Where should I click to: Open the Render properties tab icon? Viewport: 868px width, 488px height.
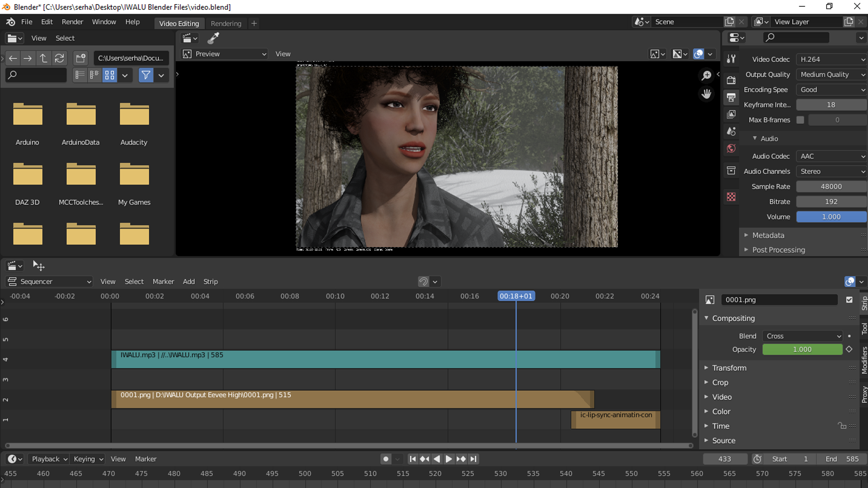[731, 80]
